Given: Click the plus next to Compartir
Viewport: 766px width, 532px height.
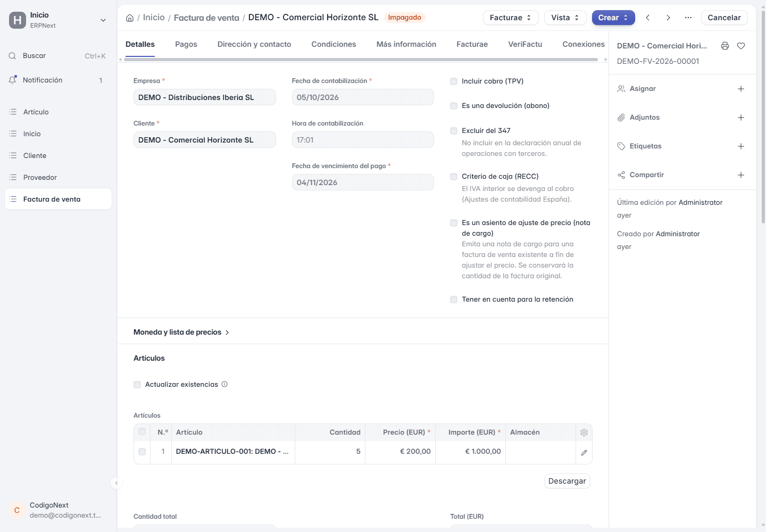Looking at the screenshot, I should pos(741,175).
